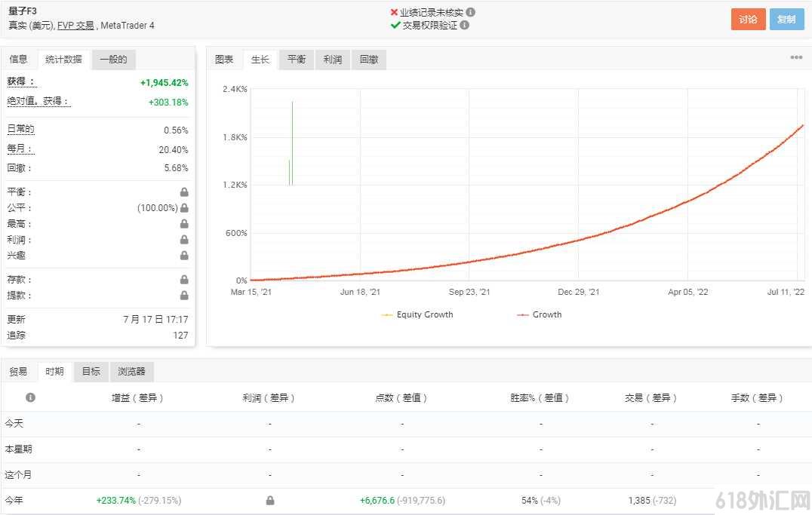Screen dimensions: 812x515
Task: Open the three-dot chart options menu
Action: (796, 57)
